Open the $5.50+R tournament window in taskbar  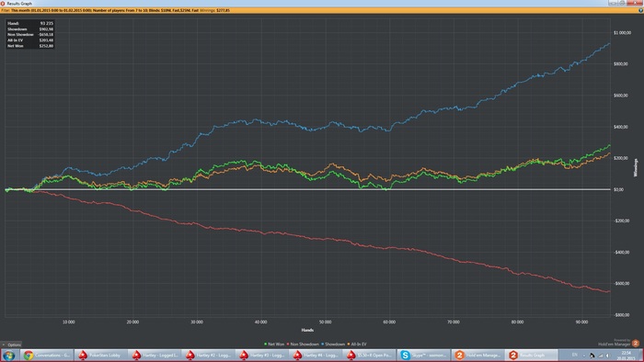369,355
